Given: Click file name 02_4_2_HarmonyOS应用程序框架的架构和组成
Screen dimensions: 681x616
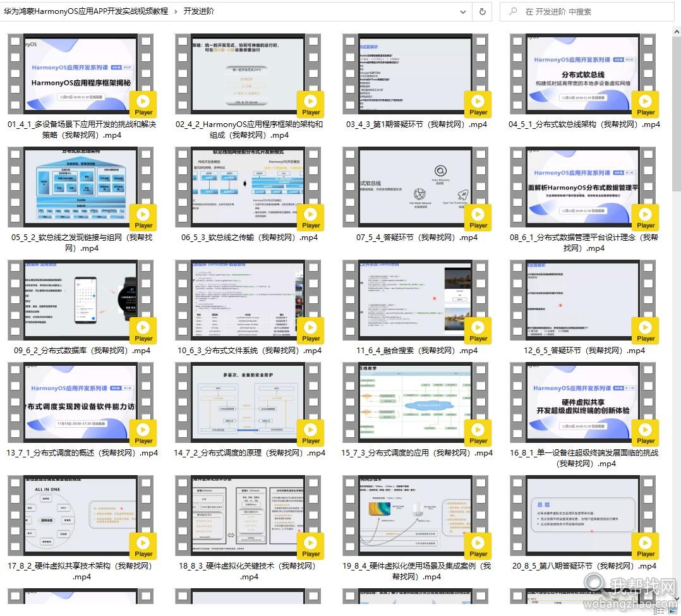Looking at the screenshot, I should (x=250, y=130).
